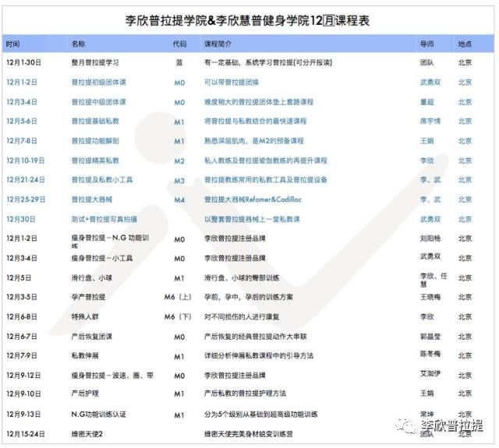
Task: Open the 普拉提基础私教 course link
Action: [x=95, y=121]
